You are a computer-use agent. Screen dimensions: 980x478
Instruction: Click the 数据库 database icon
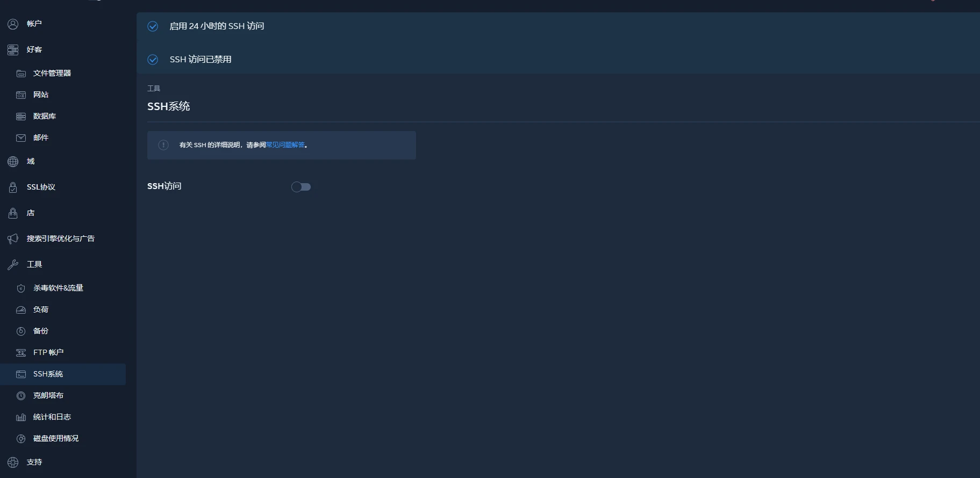tap(21, 117)
